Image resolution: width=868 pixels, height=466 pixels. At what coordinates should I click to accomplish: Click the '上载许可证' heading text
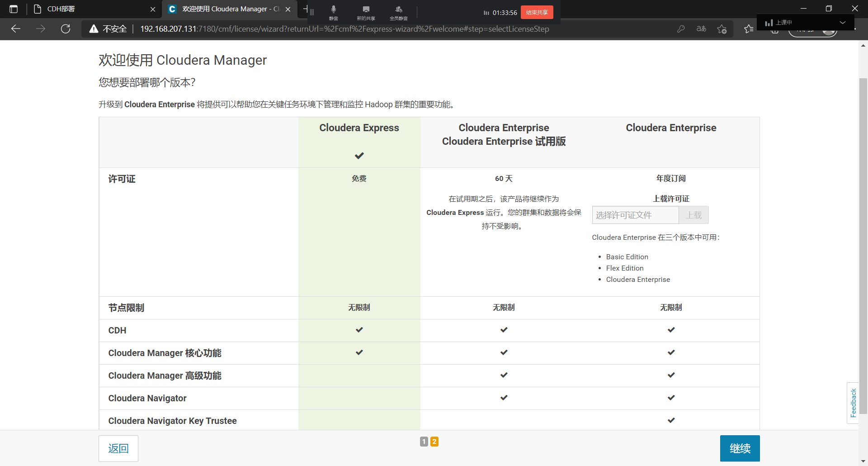[x=671, y=199]
